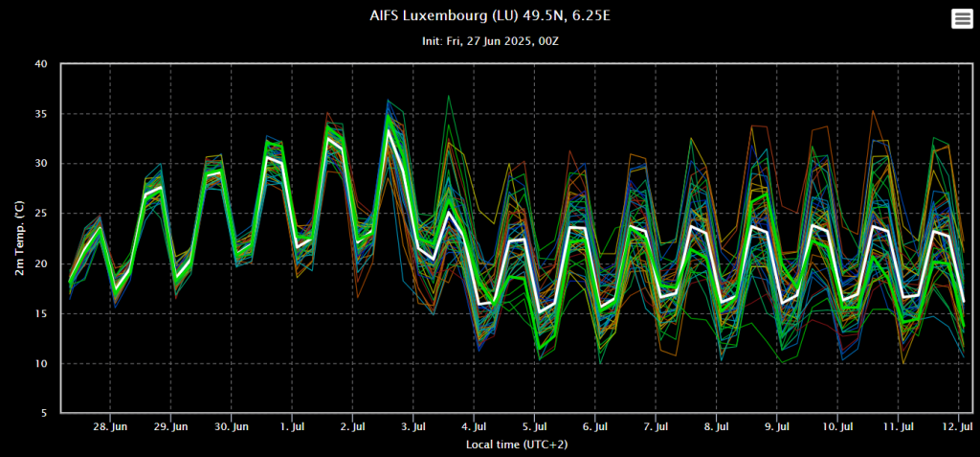Click the 40 value on y-axis
980x457 pixels.
click(x=40, y=64)
